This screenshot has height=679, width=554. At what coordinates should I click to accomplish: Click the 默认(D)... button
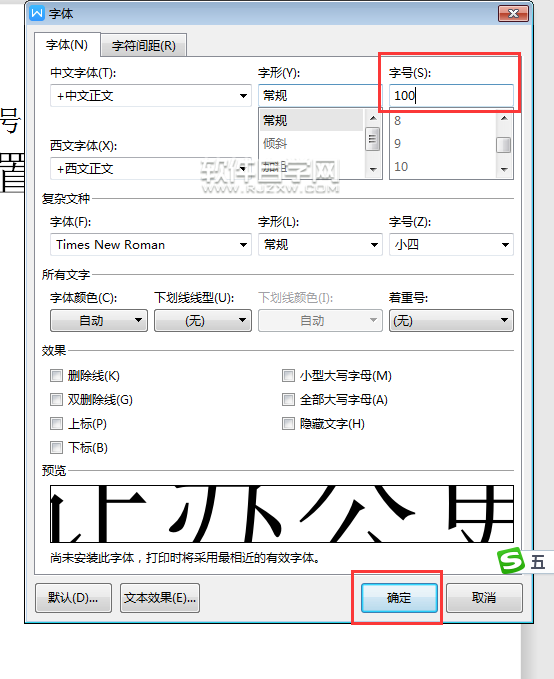coord(73,598)
